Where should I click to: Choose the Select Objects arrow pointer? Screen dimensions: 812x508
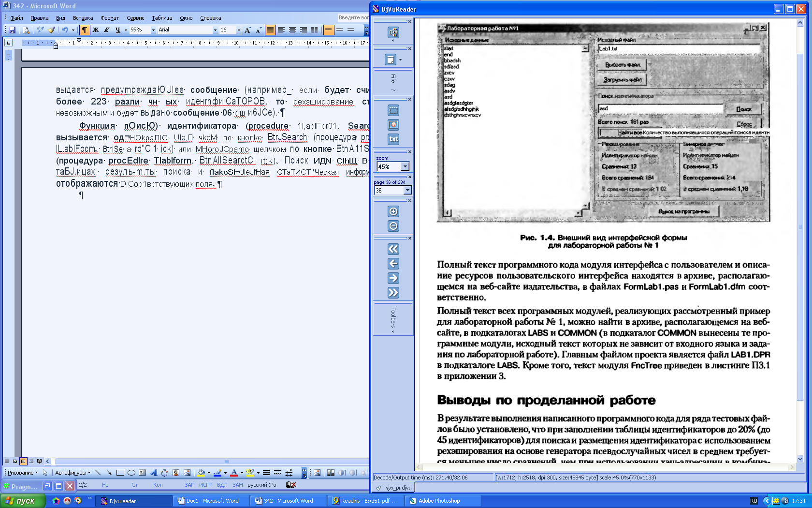45,473
